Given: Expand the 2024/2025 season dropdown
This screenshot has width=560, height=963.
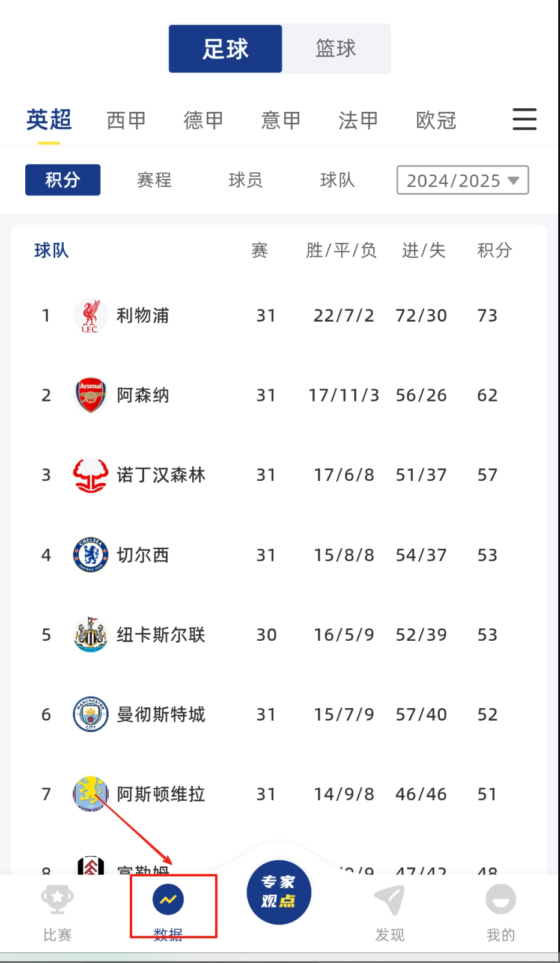Looking at the screenshot, I should [x=462, y=180].
